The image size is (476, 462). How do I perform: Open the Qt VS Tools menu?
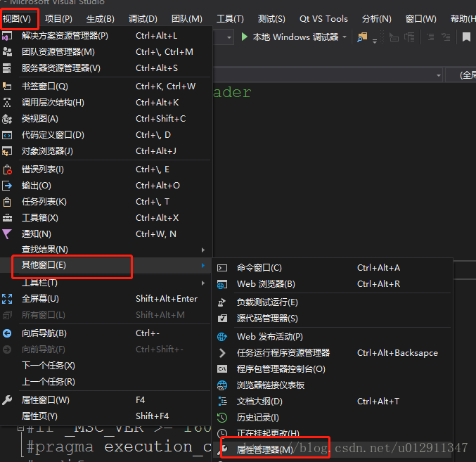click(x=323, y=19)
